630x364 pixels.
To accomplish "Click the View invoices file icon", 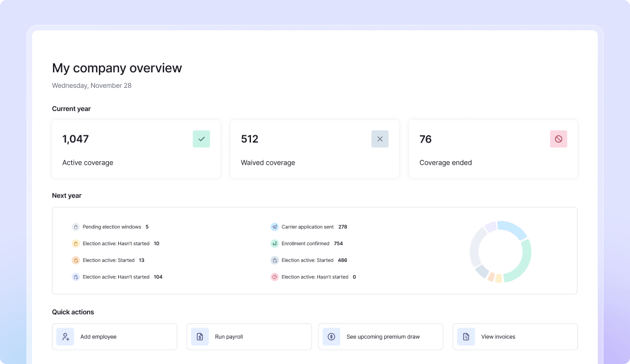I will (466, 337).
